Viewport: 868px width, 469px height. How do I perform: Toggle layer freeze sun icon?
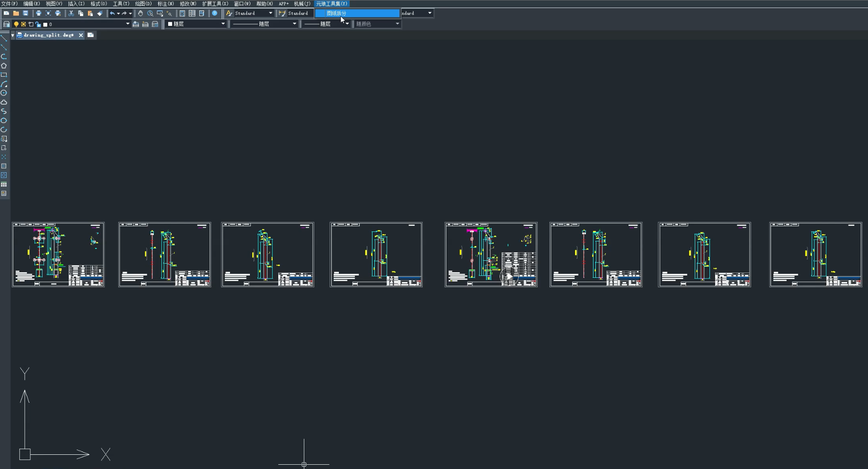click(x=23, y=24)
